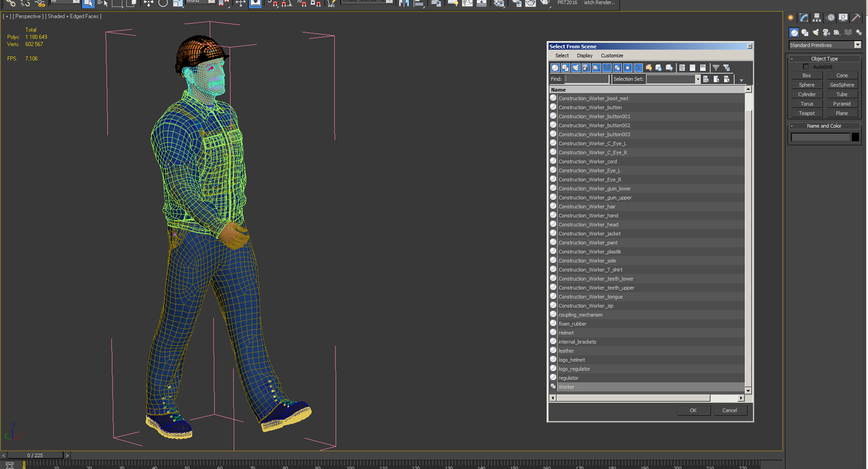Open the Utilities hammer tab
This screenshot has height=469, width=868.
pyautogui.click(x=857, y=18)
